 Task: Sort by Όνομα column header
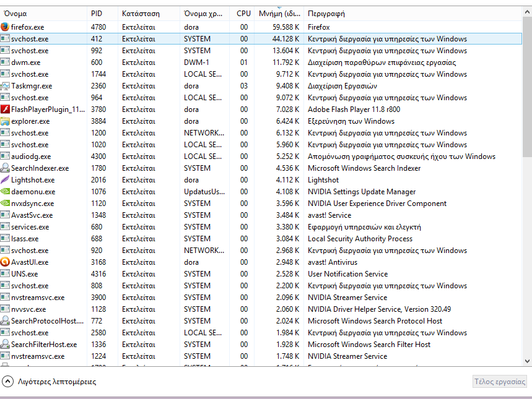pos(43,14)
